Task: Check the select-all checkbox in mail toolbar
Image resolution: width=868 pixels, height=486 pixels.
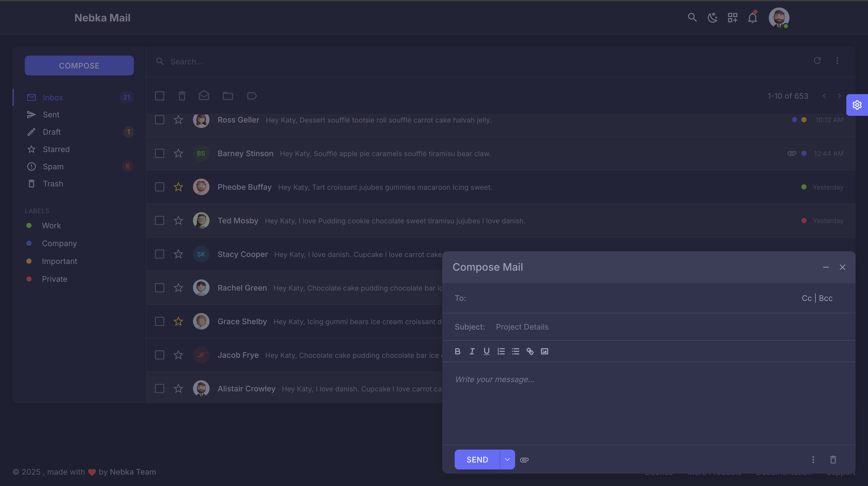Action: click(x=159, y=96)
